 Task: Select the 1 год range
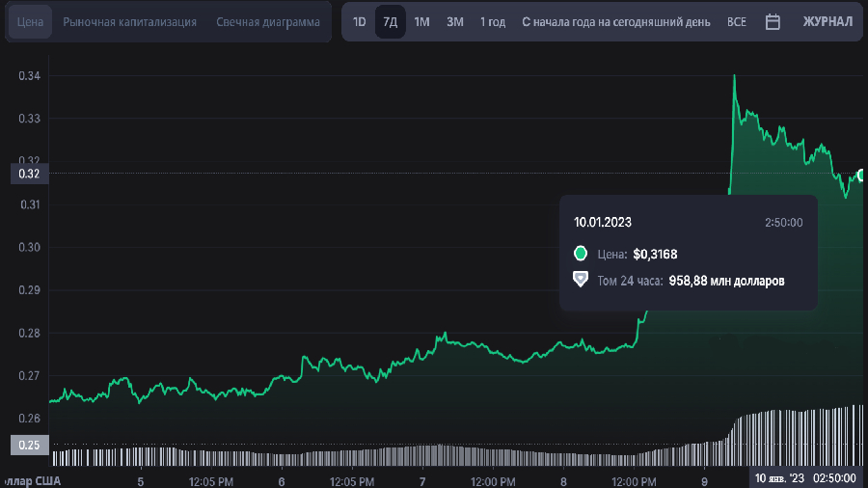pyautogui.click(x=493, y=22)
